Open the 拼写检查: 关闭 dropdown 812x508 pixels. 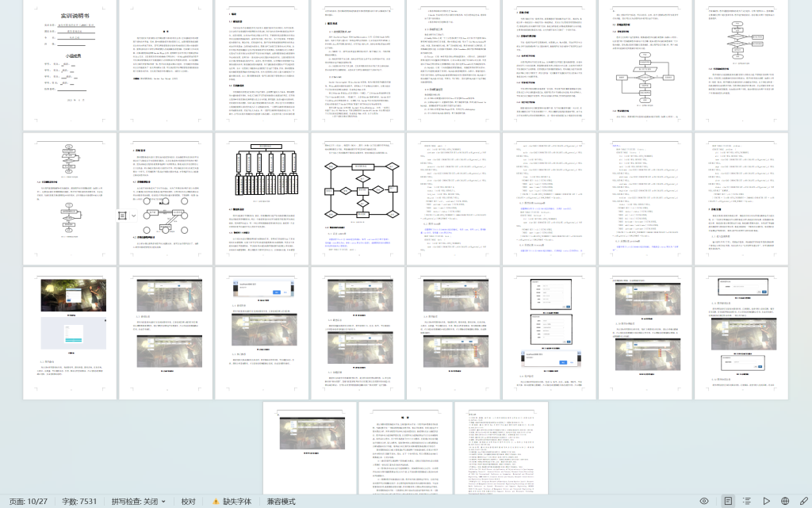[138, 502]
